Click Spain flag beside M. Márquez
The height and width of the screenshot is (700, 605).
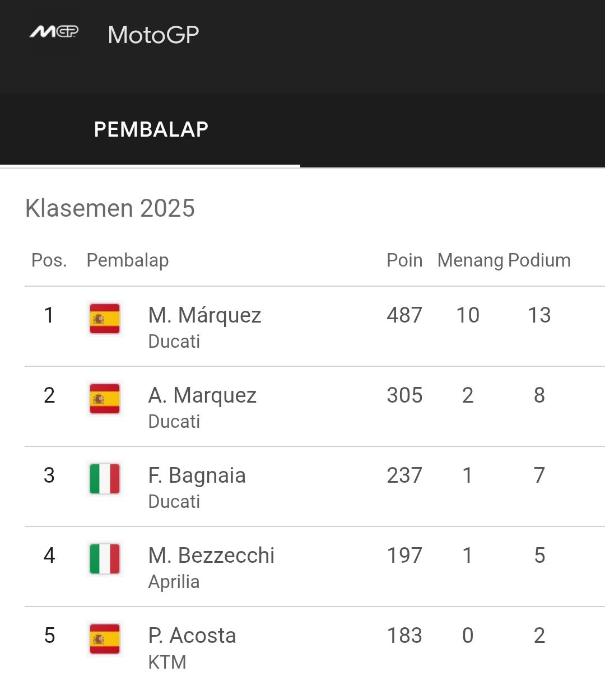click(105, 319)
